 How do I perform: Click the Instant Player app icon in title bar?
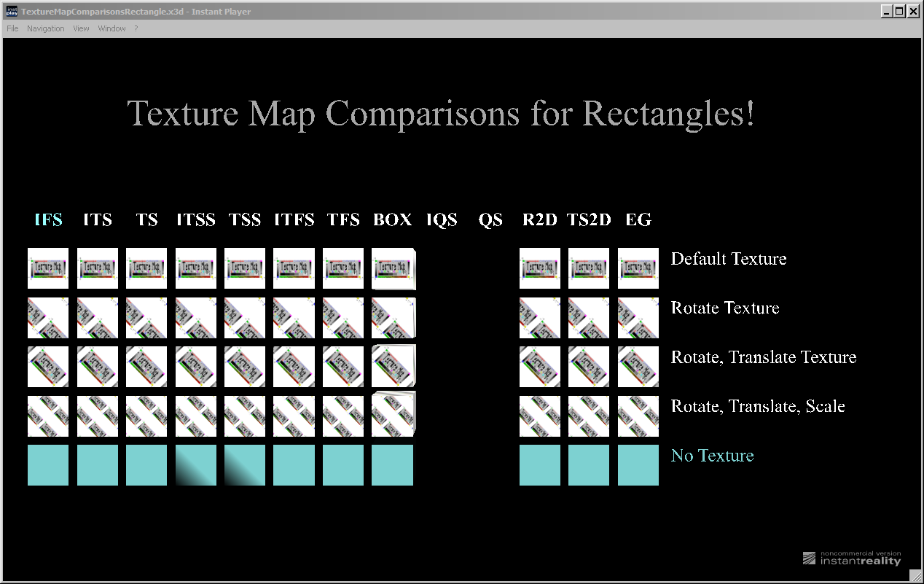coord(11,12)
